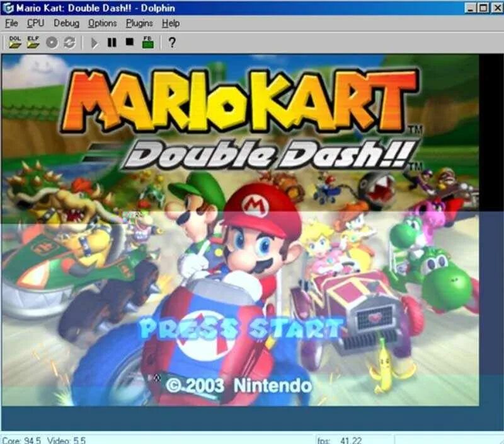Open the ELF file loader icon

tap(33, 42)
